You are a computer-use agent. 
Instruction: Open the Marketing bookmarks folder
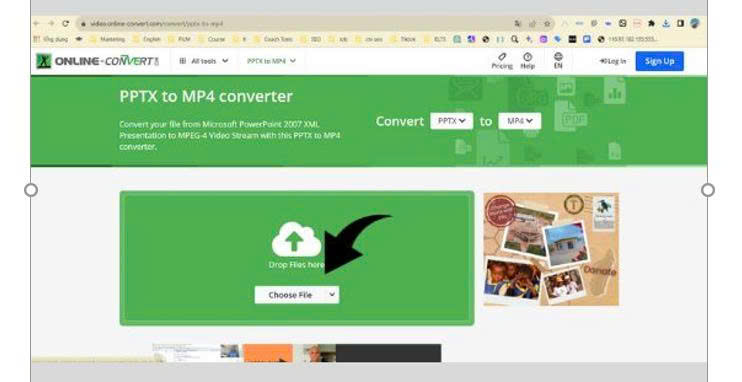(x=107, y=39)
